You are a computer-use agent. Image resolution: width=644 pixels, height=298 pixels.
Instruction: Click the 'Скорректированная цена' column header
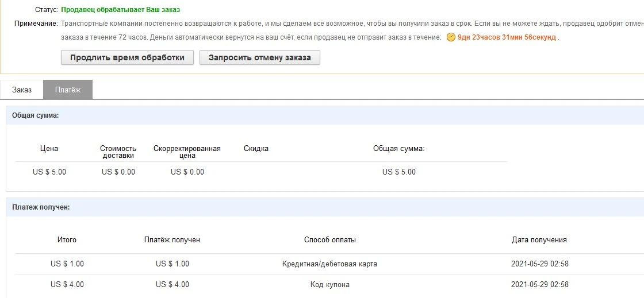click(187, 152)
